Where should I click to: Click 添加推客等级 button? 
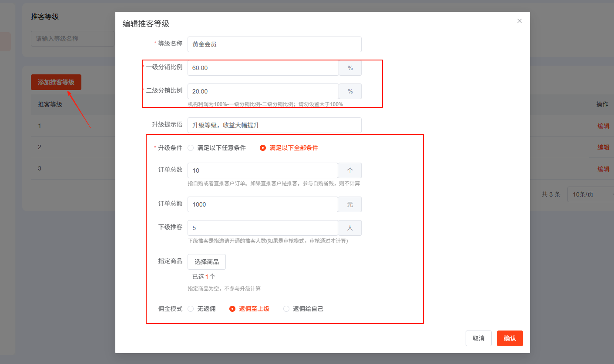[x=56, y=82]
